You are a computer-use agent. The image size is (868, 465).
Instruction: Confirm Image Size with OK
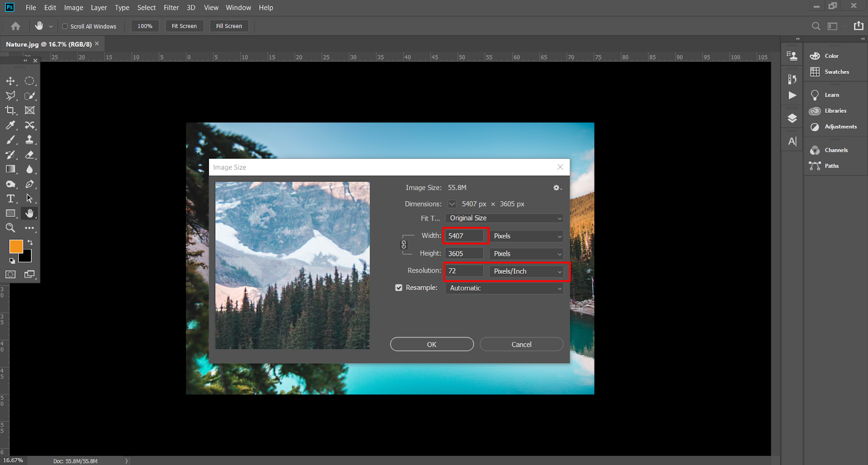432,344
